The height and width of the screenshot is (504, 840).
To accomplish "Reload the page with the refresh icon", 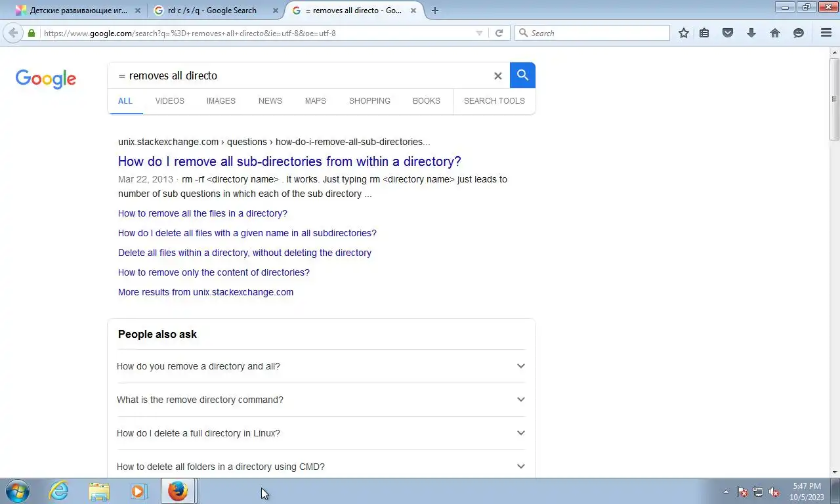I will click(x=499, y=33).
